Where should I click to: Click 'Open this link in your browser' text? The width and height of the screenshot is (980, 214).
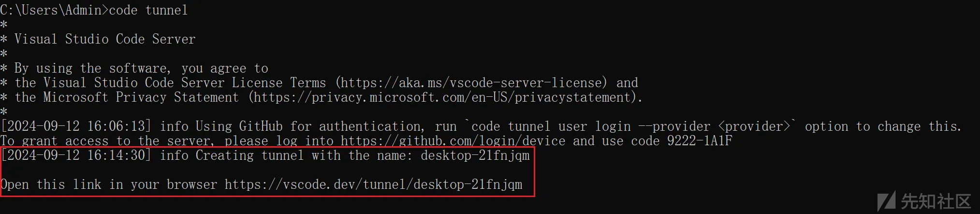click(109, 184)
